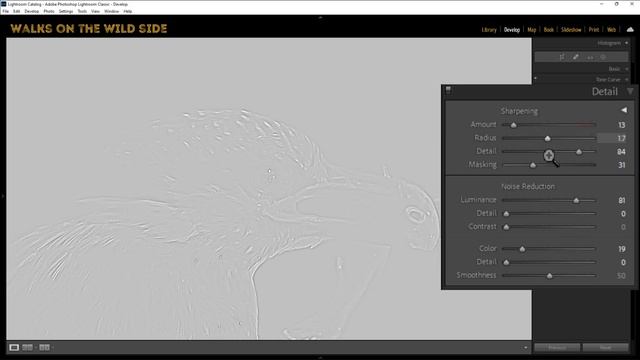This screenshot has height=360, width=640.
Task: Click the Color Detail slider handle
Action: (506, 262)
